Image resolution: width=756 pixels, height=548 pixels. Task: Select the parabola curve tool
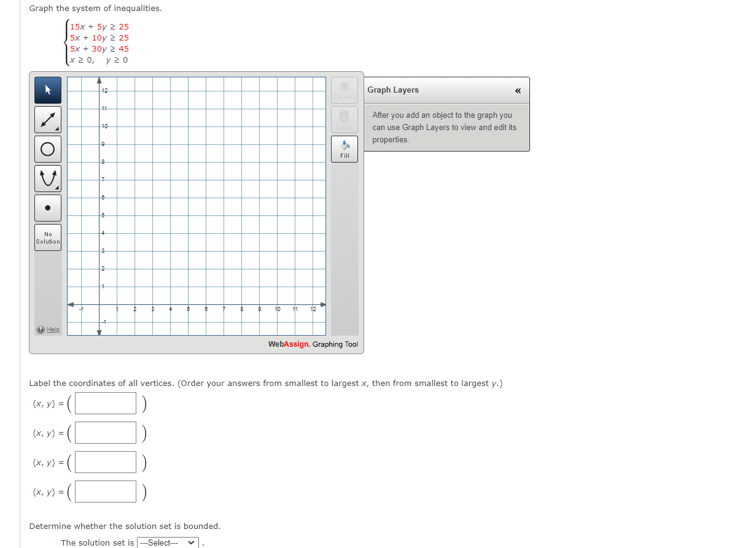point(48,179)
